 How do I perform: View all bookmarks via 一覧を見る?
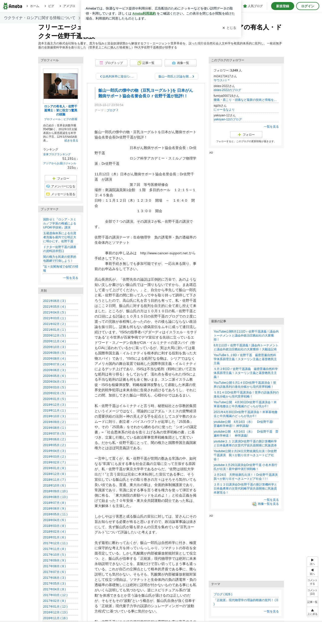70,278
